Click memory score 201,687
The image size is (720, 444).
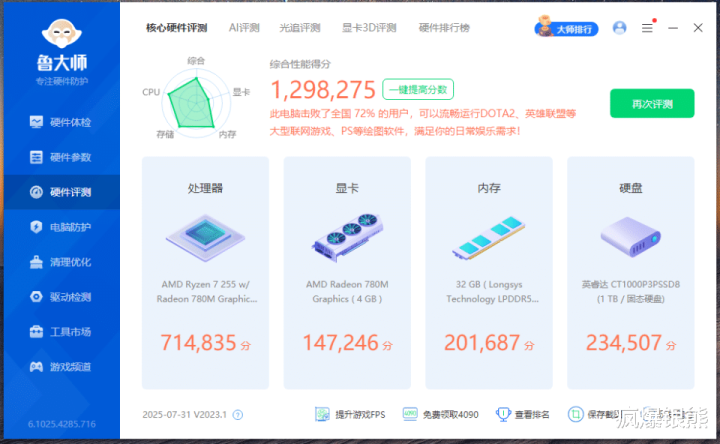(482, 343)
